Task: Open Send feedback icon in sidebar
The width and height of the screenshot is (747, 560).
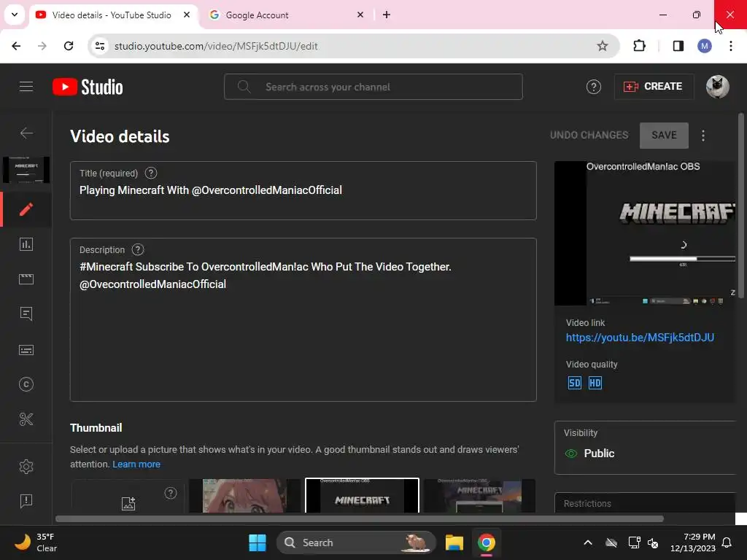Action: pyautogui.click(x=26, y=501)
